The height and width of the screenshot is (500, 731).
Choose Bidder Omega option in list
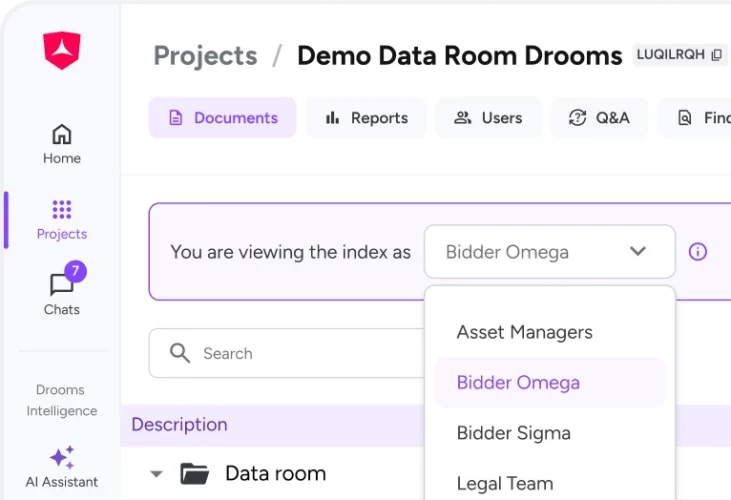click(550, 383)
